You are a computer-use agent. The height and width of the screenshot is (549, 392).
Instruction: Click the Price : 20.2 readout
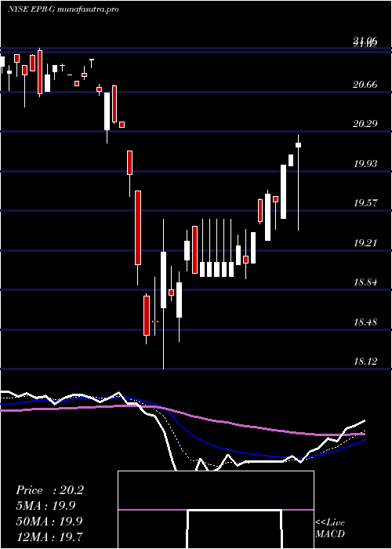(x=49, y=490)
